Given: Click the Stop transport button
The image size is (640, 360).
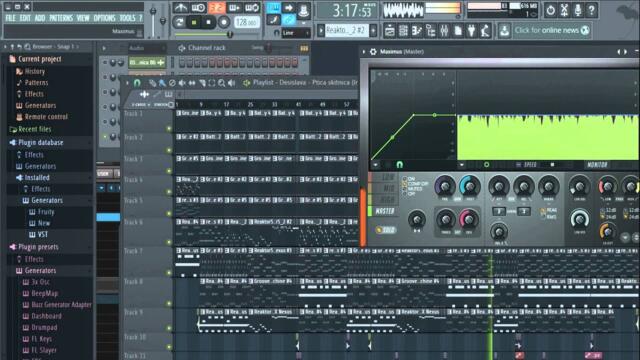Looking at the screenshot, I should pos(209,22).
